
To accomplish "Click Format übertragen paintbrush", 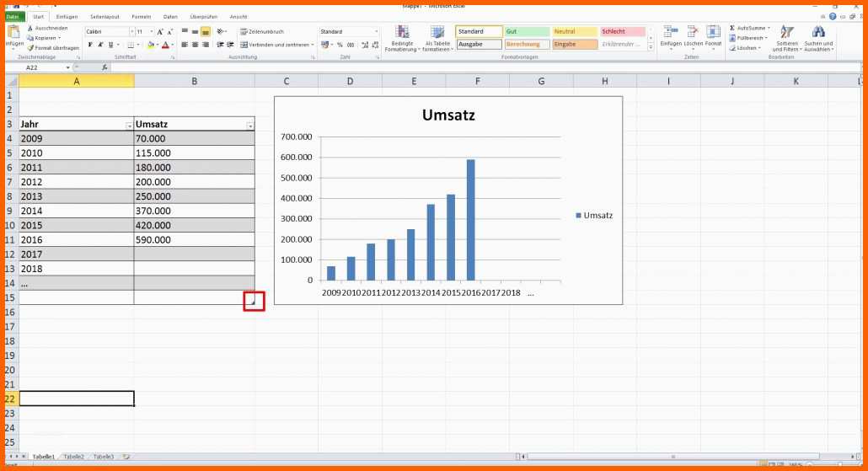I will click(x=53, y=48).
